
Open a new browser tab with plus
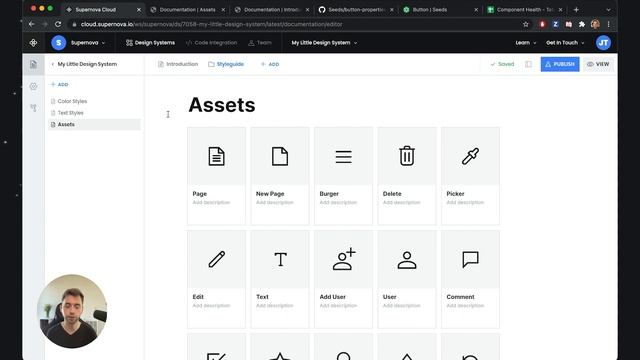(x=576, y=9)
